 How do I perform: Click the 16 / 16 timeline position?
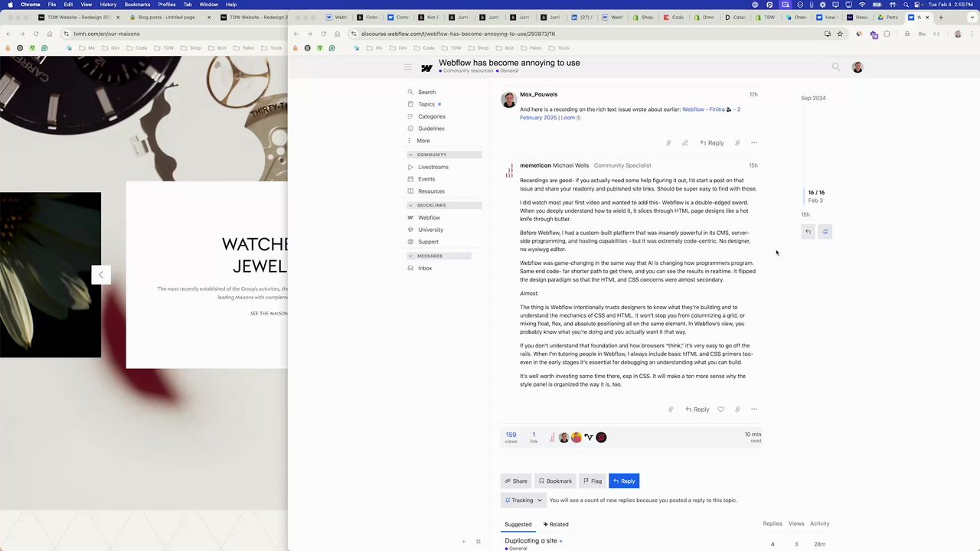[816, 193]
